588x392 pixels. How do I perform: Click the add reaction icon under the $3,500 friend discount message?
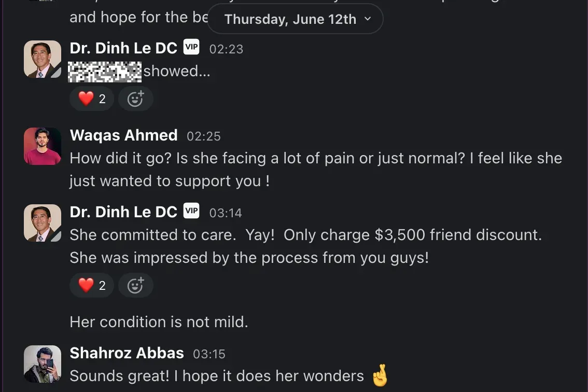pyautogui.click(x=135, y=285)
